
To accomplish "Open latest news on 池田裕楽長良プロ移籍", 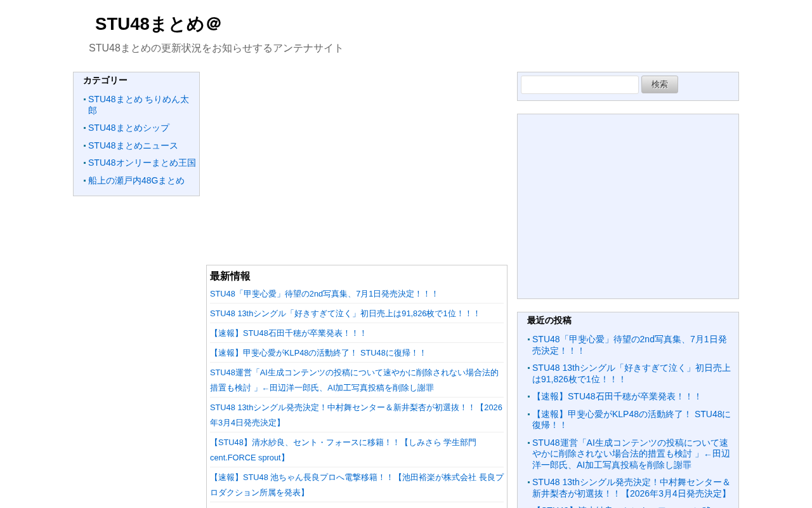I will point(357,485).
